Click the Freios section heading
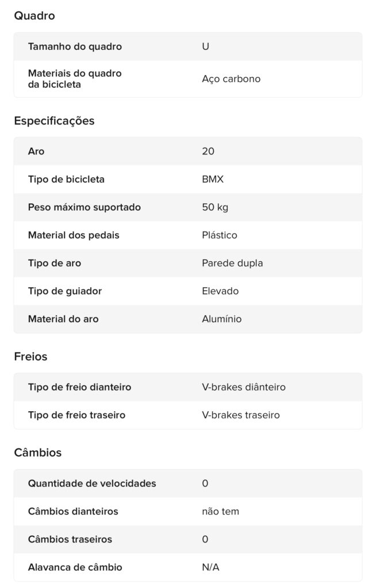376x588 pixels. (30, 357)
